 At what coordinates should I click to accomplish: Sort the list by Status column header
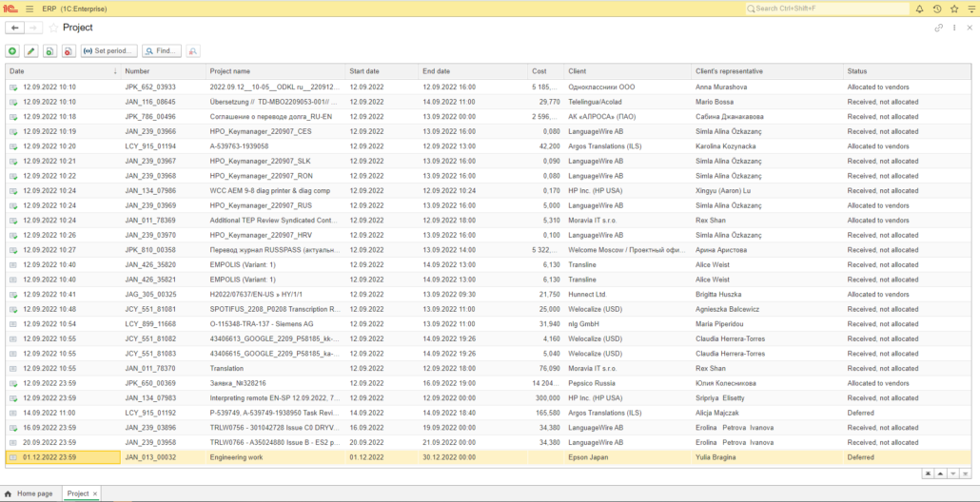click(857, 71)
